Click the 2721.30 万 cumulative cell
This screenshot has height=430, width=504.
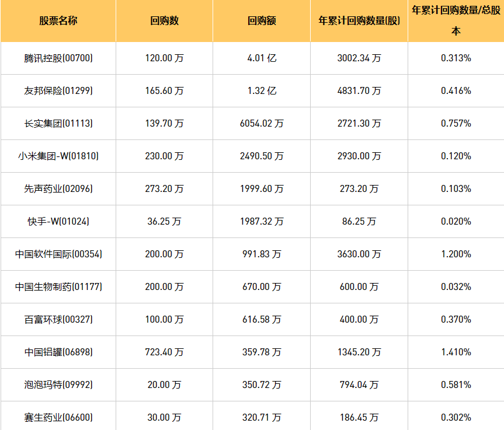[359, 124]
